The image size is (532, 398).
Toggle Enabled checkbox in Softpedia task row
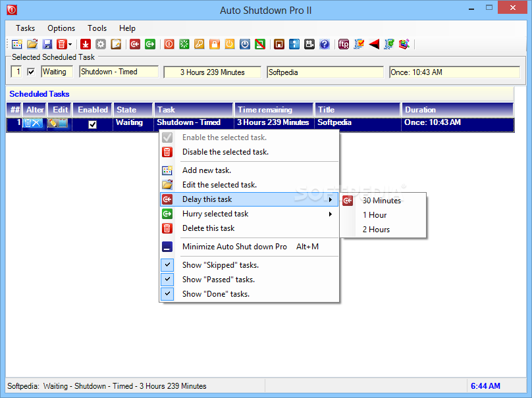click(92, 125)
